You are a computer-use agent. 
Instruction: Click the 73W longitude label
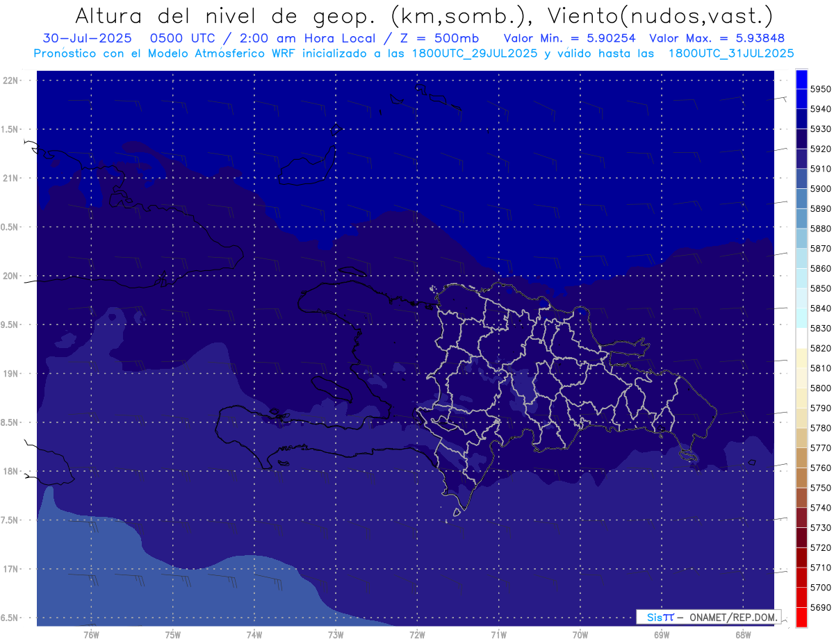336,634
